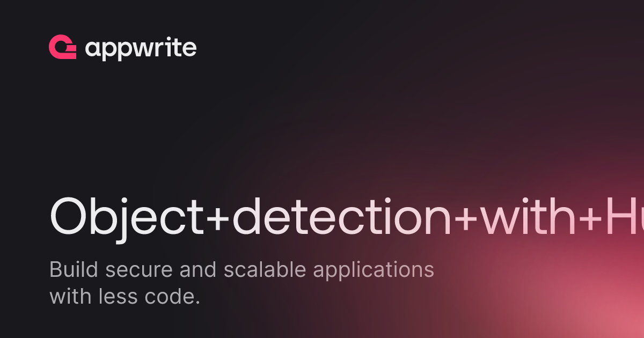Click the word 'and' in the subtitle
The image size is (644, 338).
pyautogui.click(x=199, y=270)
